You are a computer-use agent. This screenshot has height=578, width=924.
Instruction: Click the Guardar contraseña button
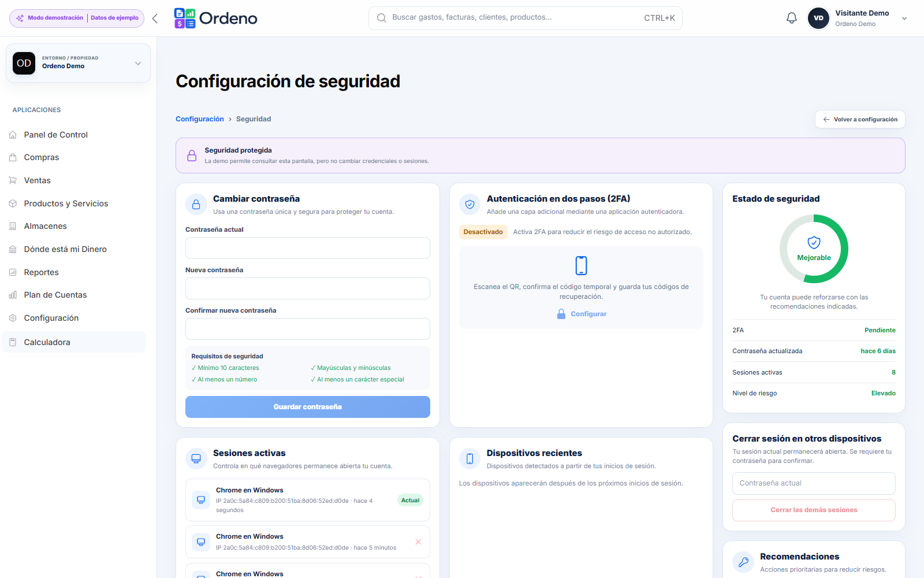coord(308,407)
